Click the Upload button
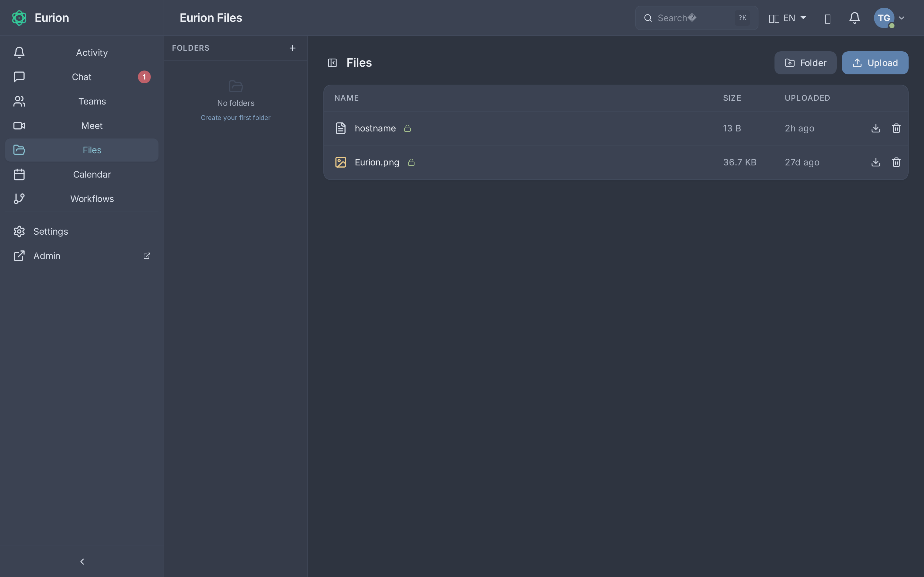Image resolution: width=924 pixels, height=577 pixels. [x=875, y=63]
